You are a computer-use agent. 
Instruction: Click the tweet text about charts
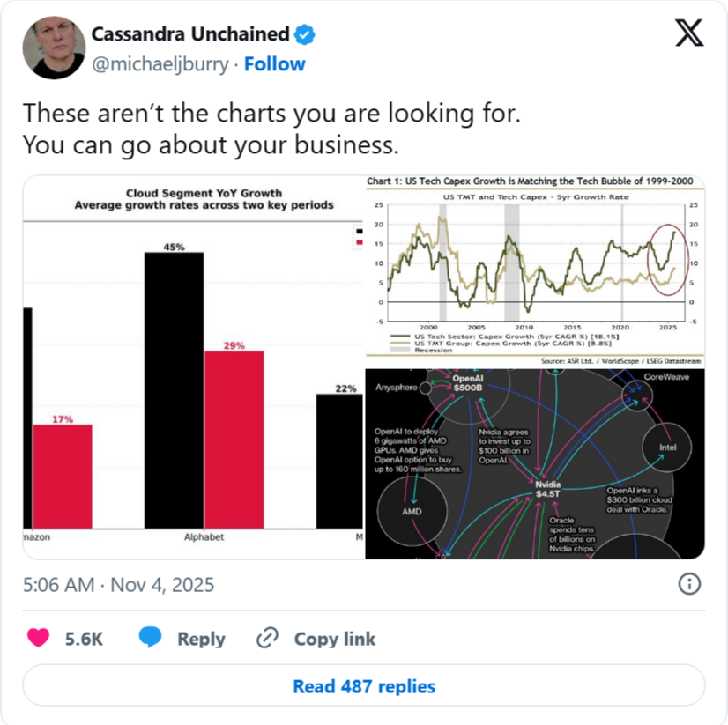[x=271, y=129]
